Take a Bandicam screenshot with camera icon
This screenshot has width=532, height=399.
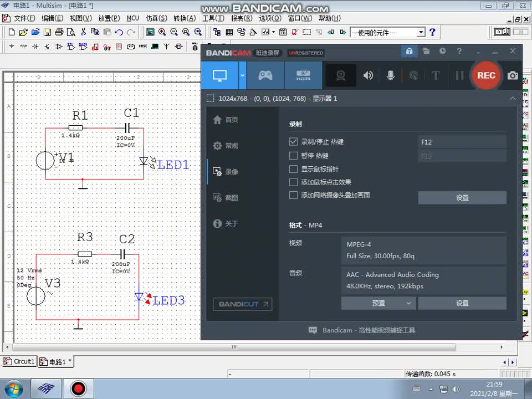tap(513, 75)
